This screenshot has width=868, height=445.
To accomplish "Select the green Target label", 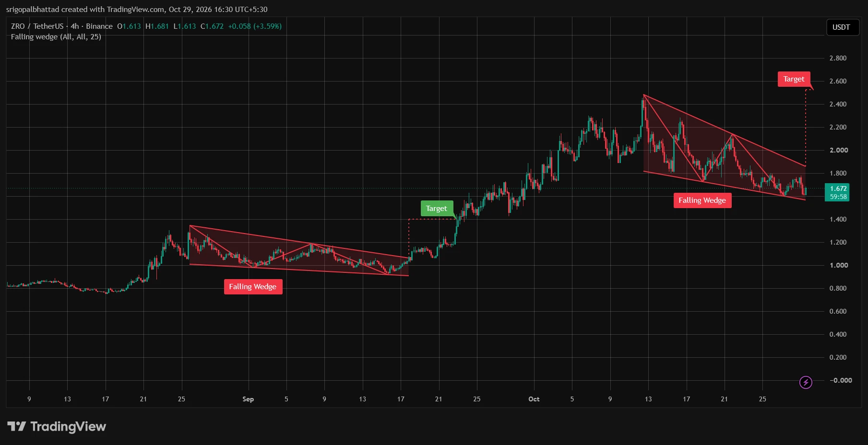I will tap(436, 208).
